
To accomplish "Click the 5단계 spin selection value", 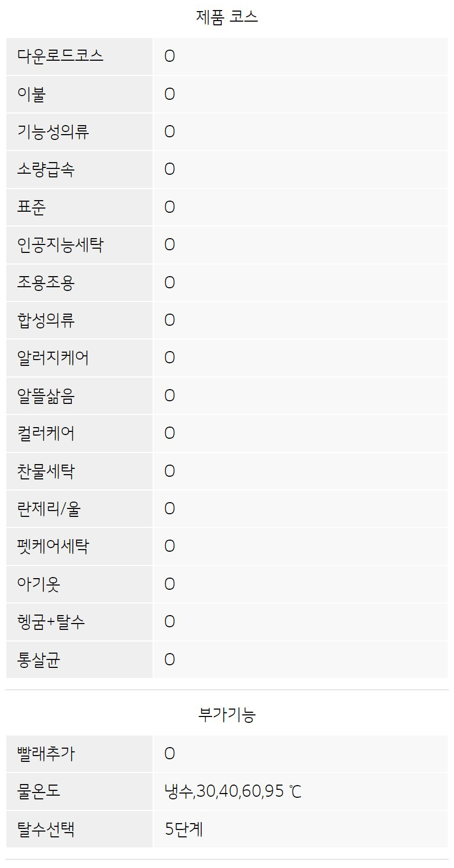I will (x=184, y=829).
